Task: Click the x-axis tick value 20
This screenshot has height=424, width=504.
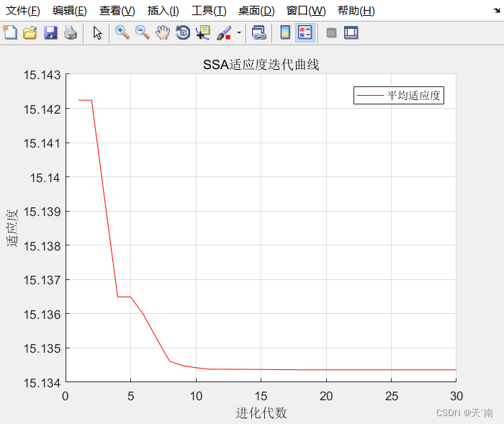Action: pos(326,396)
